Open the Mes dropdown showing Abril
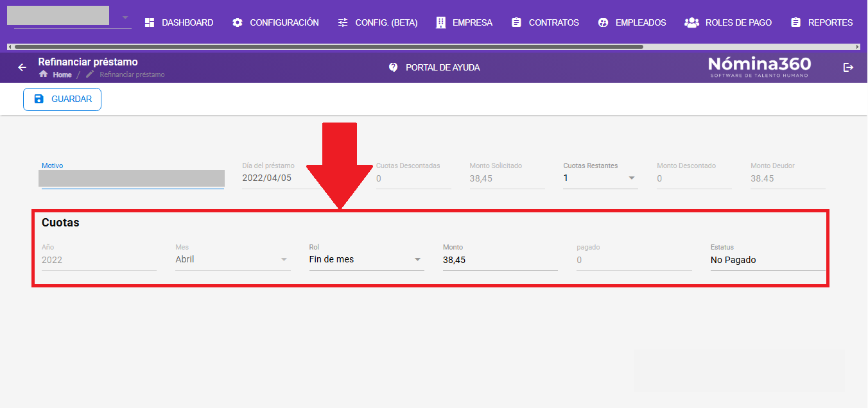The image size is (868, 408). tap(233, 260)
